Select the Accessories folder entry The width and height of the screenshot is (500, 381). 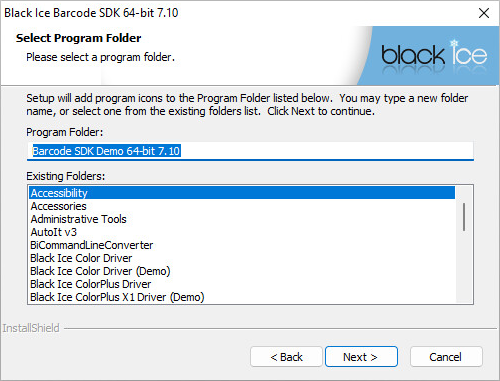(x=242, y=206)
